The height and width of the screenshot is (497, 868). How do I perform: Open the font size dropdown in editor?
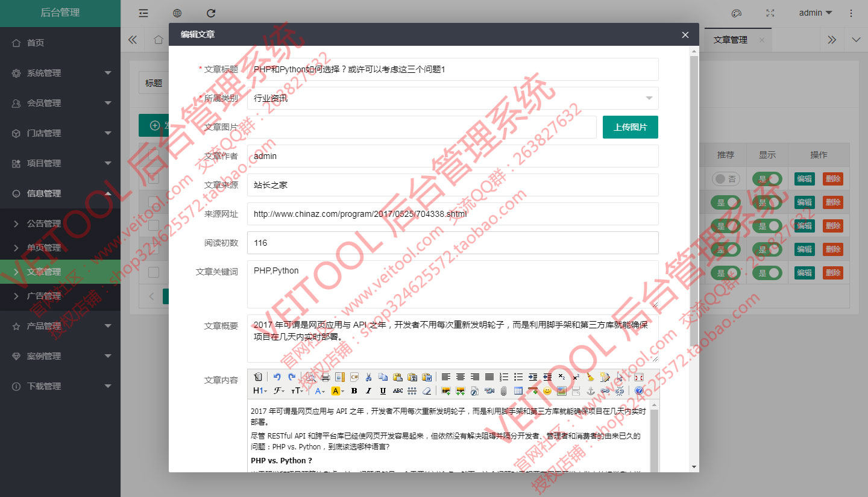(x=297, y=391)
